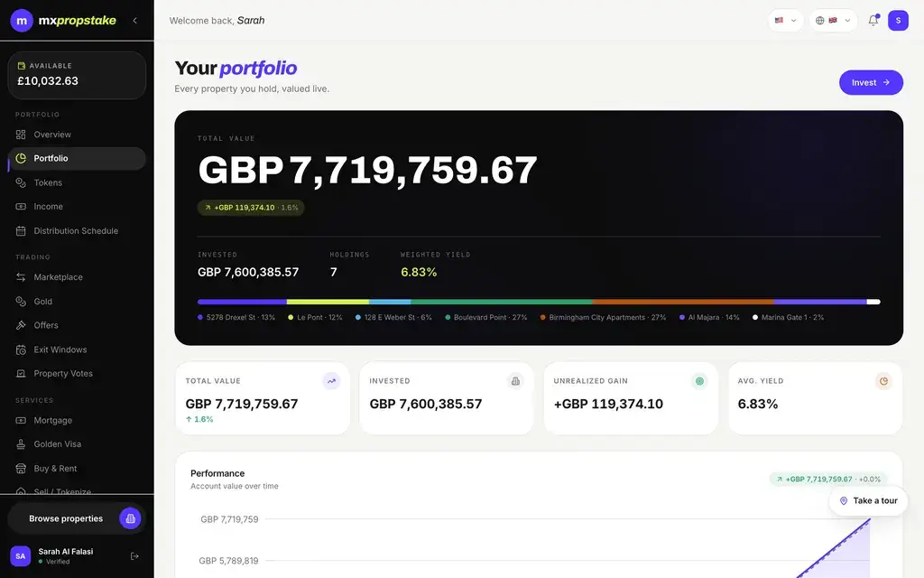Click the Le Pont legend entry
The image size is (924, 578).
pyautogui.click(x=315, y=317)
